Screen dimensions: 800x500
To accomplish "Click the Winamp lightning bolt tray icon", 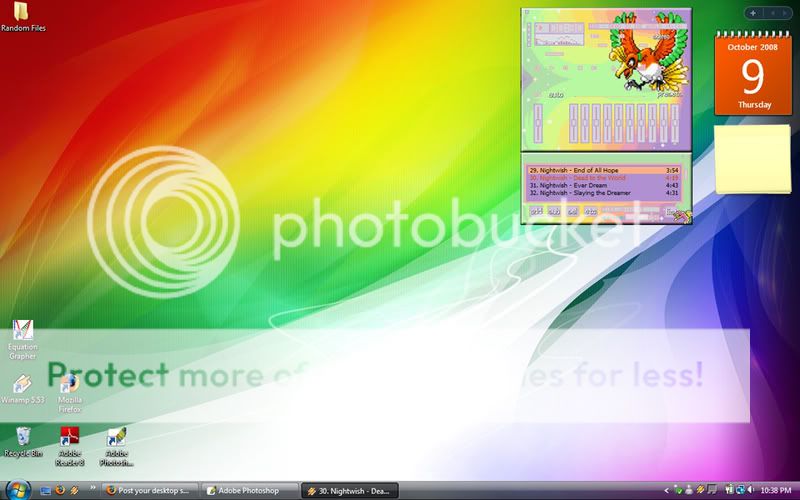I will (x=701, y=491).
